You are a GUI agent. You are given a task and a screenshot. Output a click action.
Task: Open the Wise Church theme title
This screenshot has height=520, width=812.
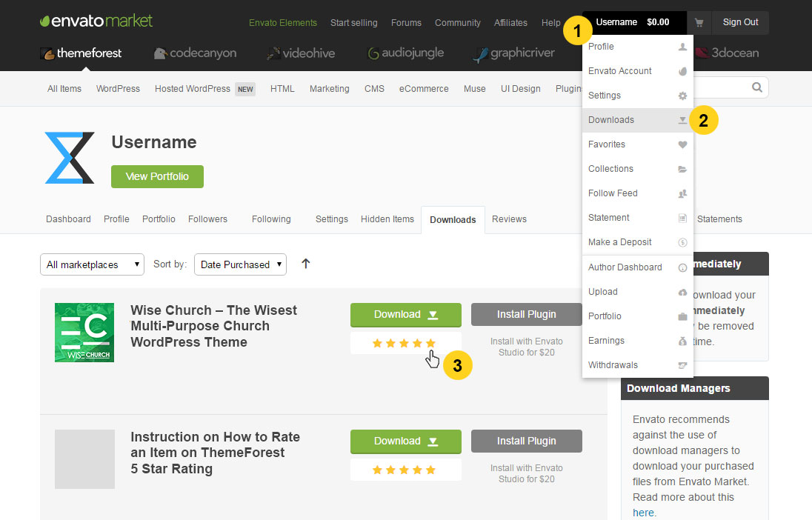pyautogui.click(x=213, y=326)
